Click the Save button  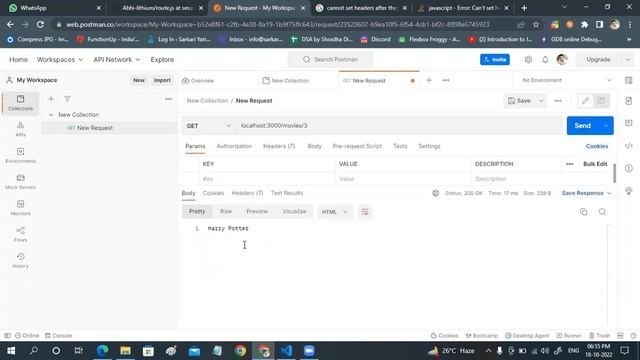click(x=519, y=101)
